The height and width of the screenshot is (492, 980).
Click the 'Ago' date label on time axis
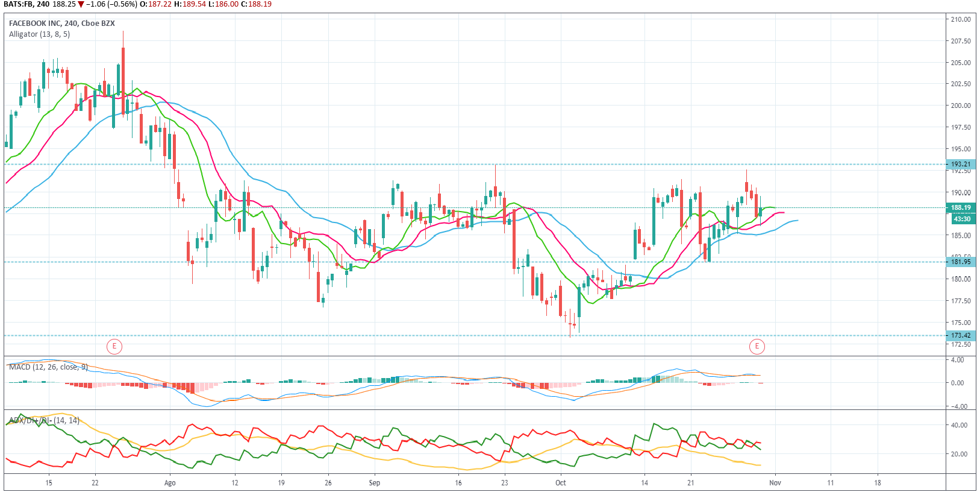tap(170, 483)
